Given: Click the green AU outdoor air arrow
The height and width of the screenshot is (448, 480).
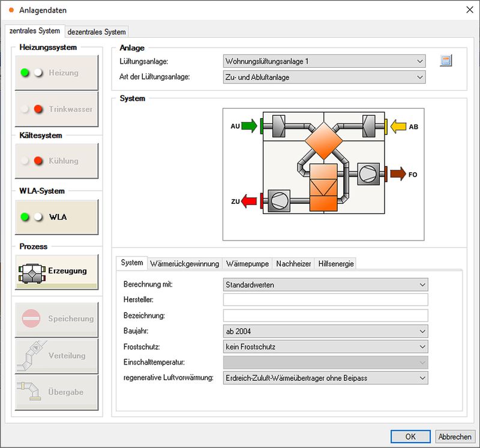Looking at the screenshot, I should click(249, 126).
